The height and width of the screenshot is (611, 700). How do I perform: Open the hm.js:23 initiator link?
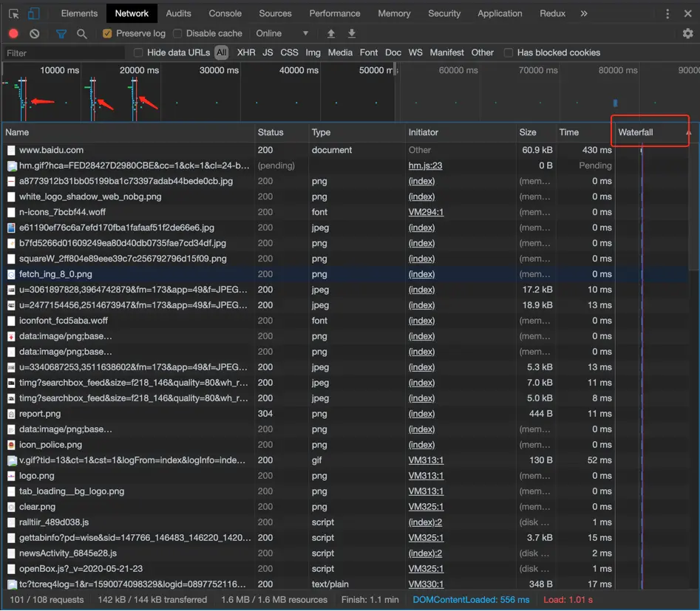point(425,165)
